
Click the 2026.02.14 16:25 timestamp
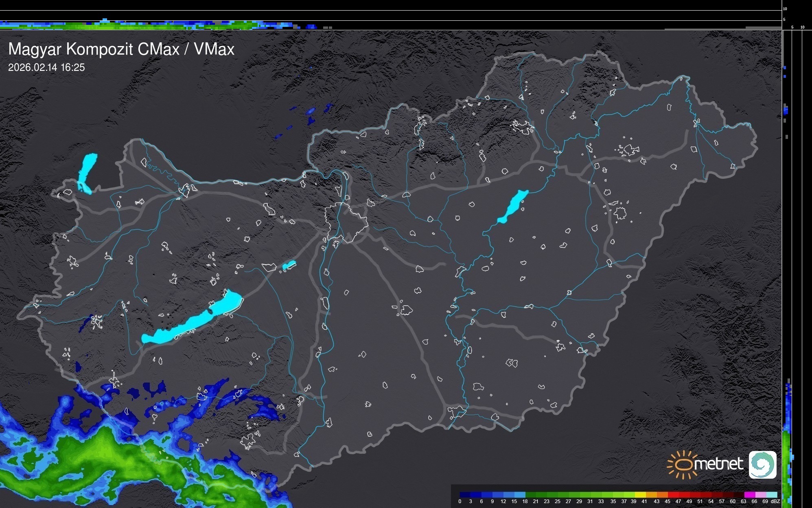click(46, 67)
